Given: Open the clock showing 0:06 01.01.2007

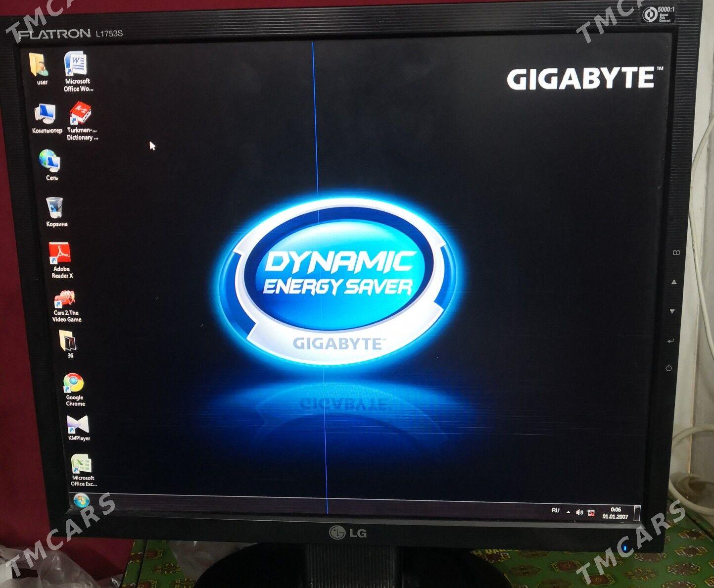Looking at the screenshot, I should coord(615,513).
